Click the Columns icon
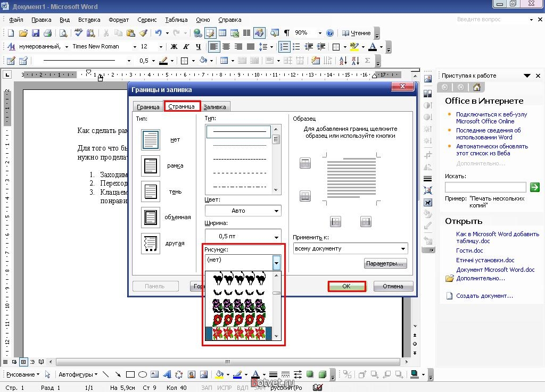545x392 pixels. click(x=247, y=33)
